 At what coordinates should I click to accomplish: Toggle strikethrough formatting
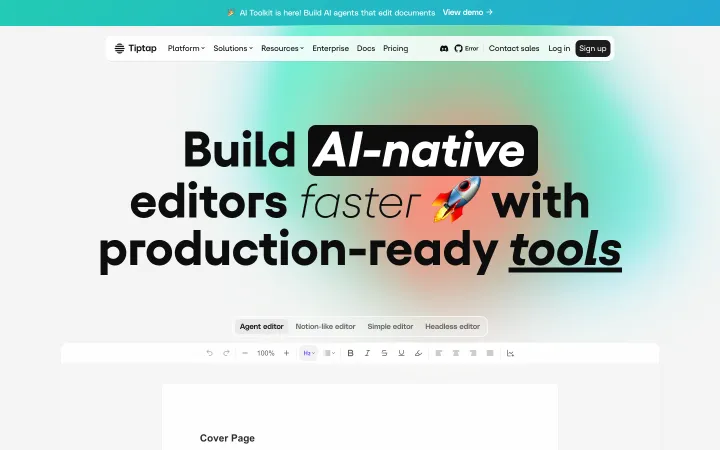[384, 353]
